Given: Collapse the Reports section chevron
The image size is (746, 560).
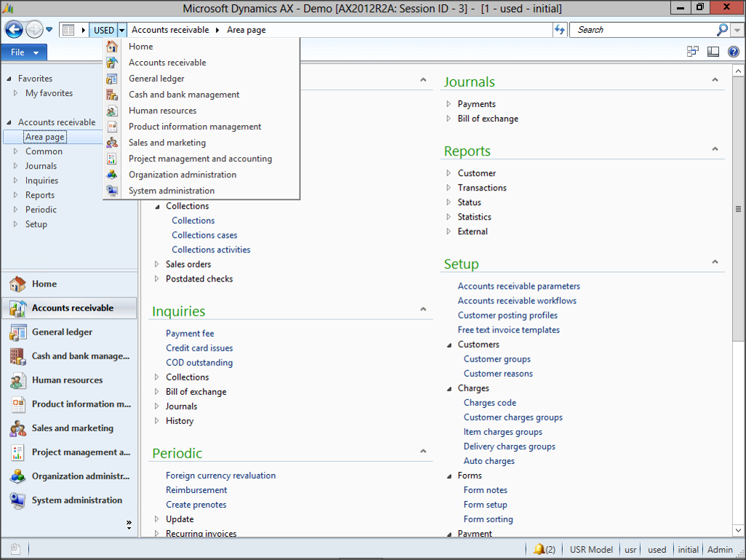Looking at the screenshot, I should click(x=715, y=149).
